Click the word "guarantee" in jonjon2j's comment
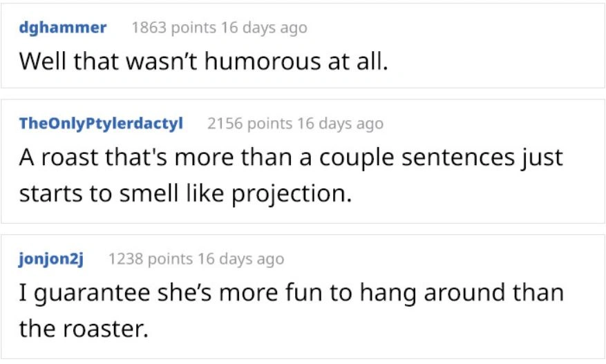The width and height of the screenshot is (606, 364). coord(92,293)
